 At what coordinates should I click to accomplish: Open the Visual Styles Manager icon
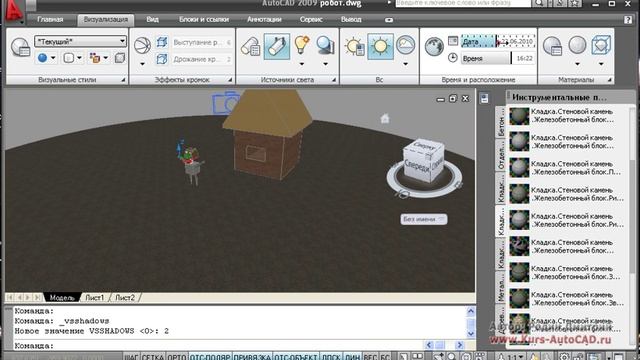20,47
